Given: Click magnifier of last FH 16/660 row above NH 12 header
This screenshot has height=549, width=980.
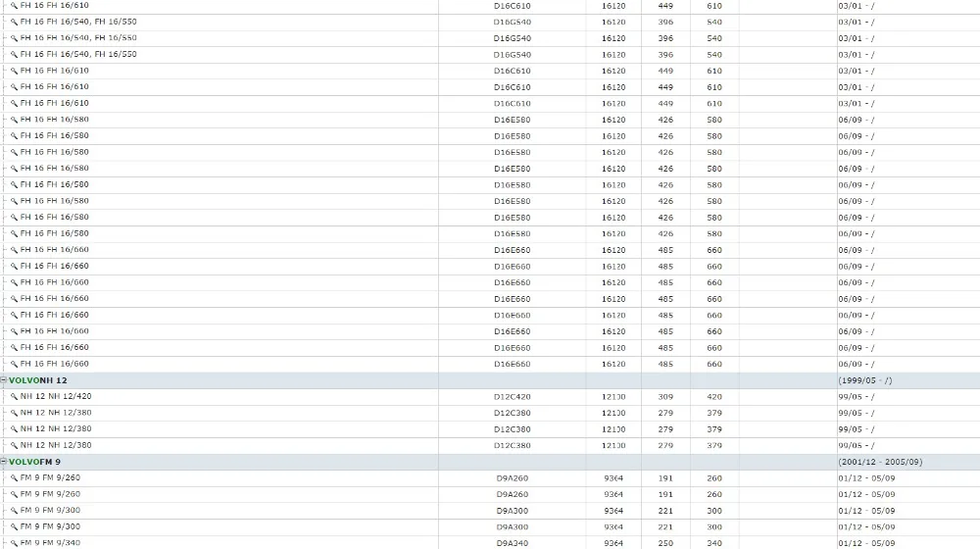Looking at the screenshot, I should click(x=14, y=364).
